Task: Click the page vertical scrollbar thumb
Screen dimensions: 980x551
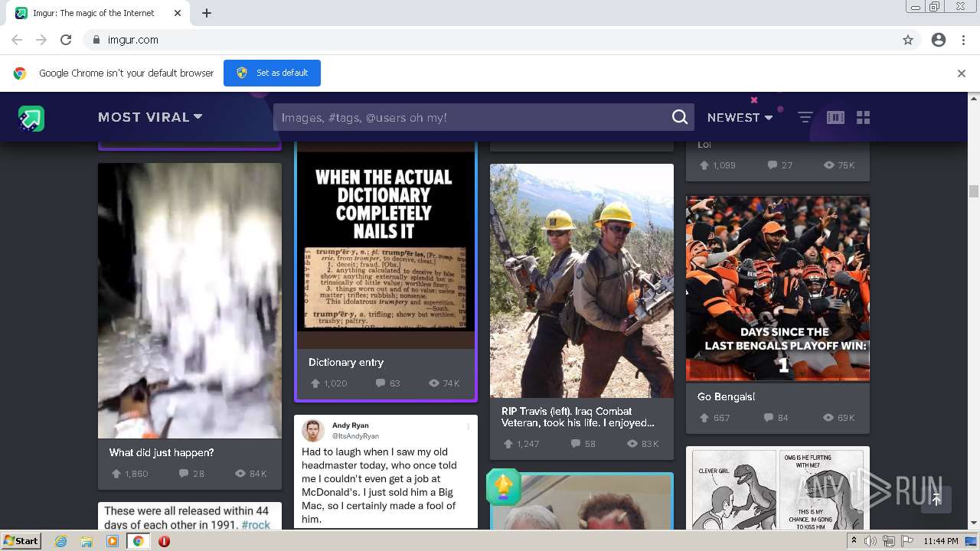Action: tap(974, 191)
